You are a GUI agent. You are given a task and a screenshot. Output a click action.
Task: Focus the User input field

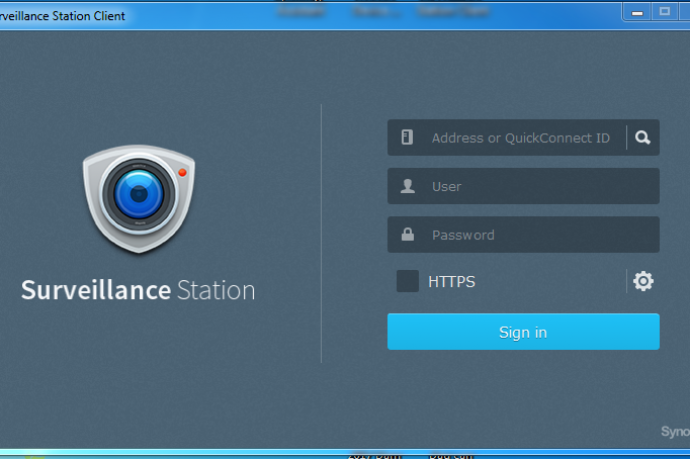(x=523, y=186)
